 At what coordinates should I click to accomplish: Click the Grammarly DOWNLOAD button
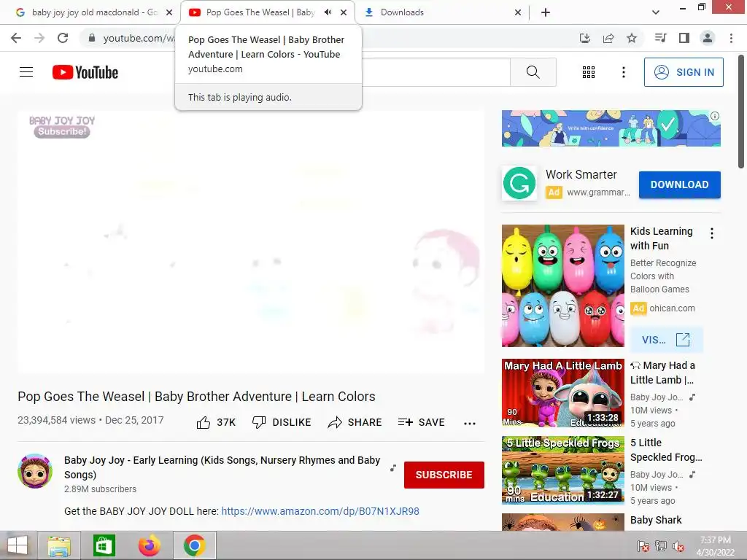click(679, 184)
